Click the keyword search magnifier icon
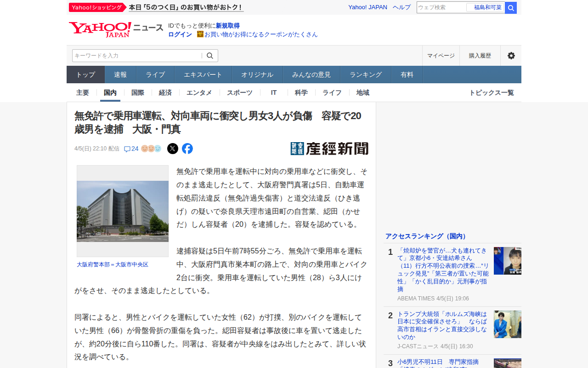 [x=210, y=56]
